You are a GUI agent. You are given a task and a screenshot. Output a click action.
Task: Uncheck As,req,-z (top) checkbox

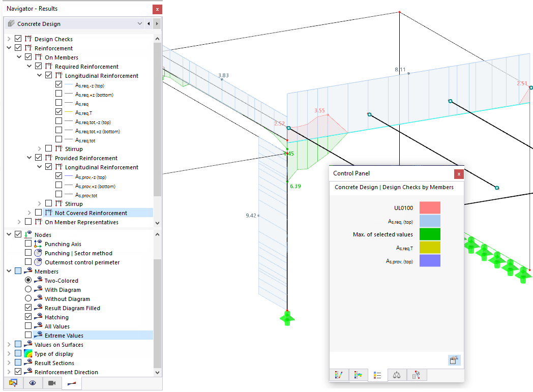tap(59, 84)
